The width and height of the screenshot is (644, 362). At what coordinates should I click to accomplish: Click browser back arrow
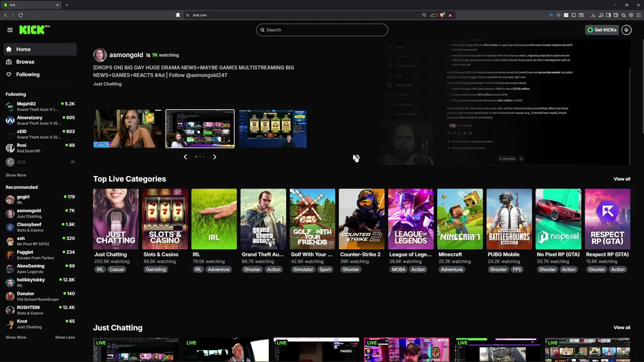(x=6, y=15)
